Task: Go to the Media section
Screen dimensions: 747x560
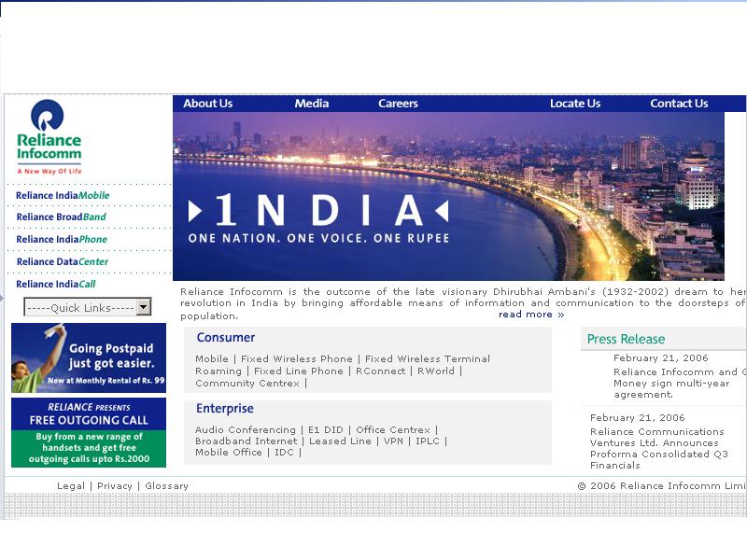Action: (x=312, y=104)
